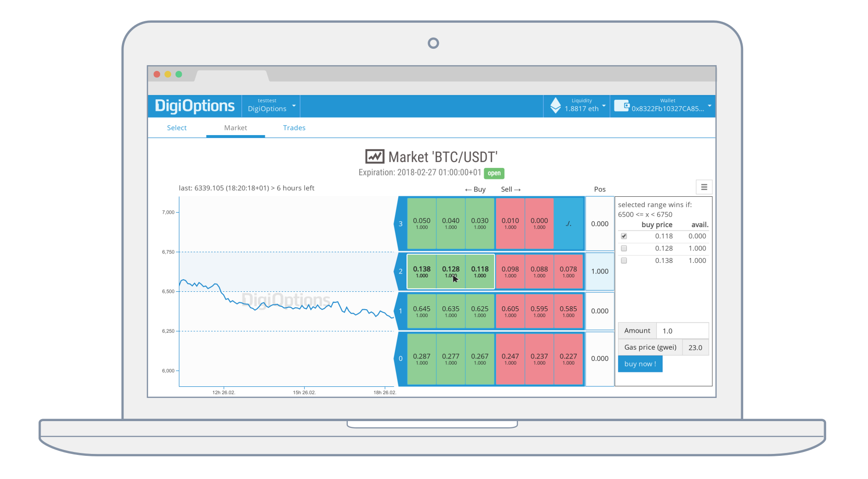This screenshot has height=479, width=868.
Task: Select range row 0 label
Action: point(400,358)
